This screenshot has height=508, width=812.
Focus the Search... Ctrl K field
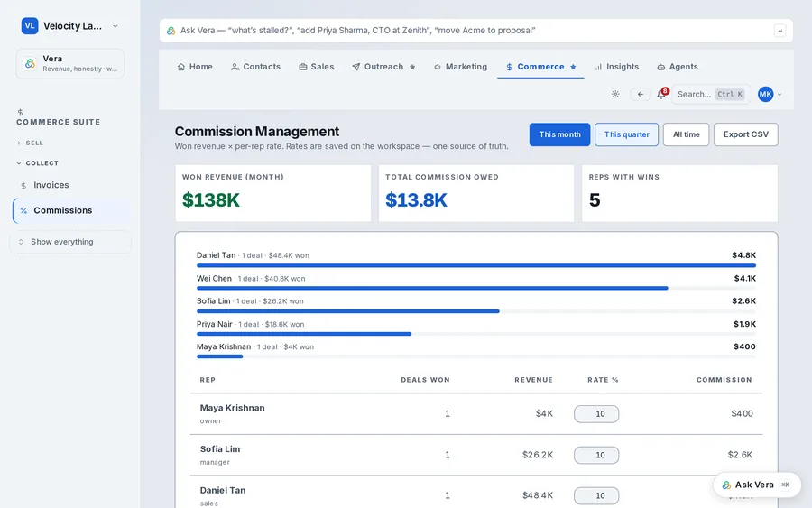[711, 94]
